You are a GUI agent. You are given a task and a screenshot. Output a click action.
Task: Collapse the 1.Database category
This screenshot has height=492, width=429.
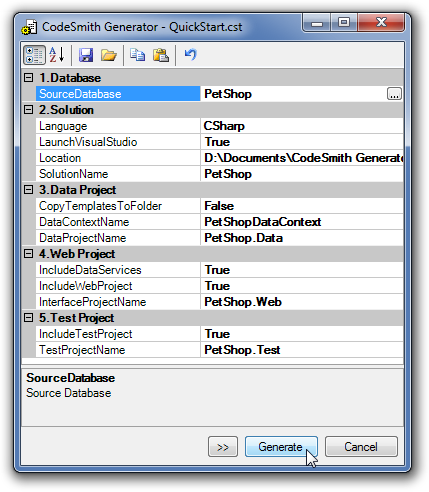point(29,78)
